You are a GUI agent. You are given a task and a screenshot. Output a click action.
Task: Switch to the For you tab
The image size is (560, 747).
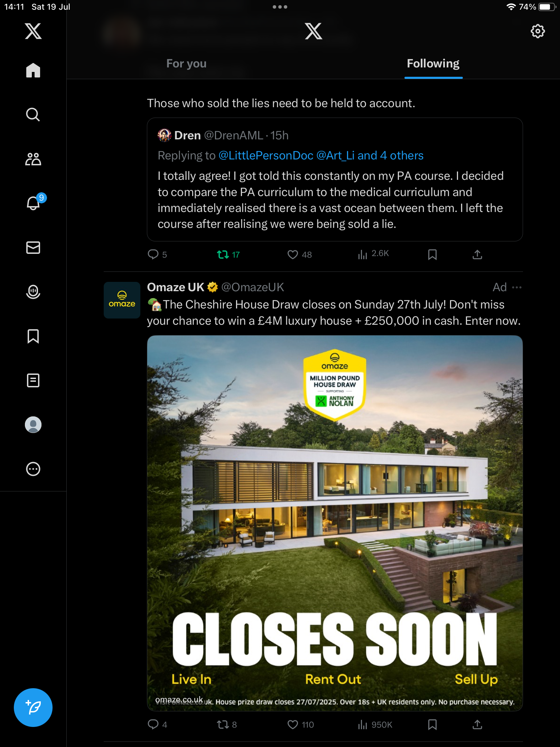click(x=186, y=64)
